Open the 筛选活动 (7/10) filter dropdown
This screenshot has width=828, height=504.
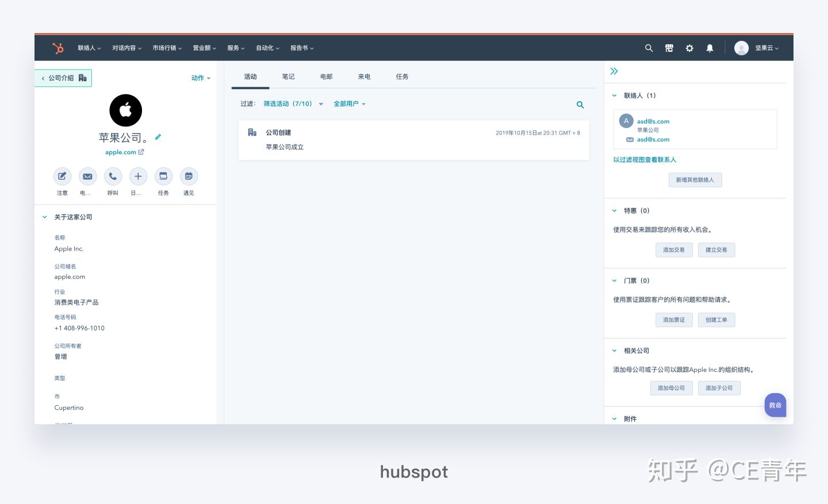(x=293, y=104)
